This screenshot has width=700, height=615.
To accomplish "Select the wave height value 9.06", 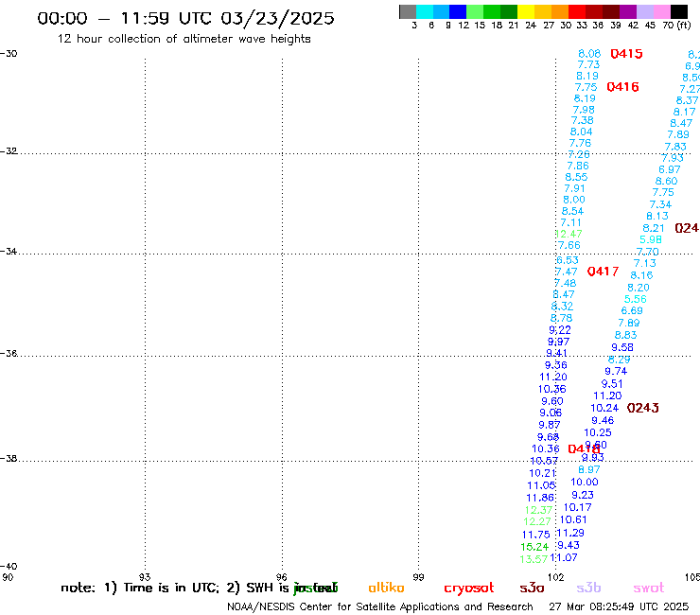I will point(551,413).
